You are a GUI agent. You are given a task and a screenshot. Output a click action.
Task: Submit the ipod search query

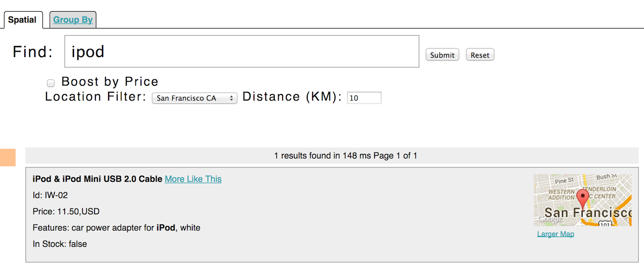(442, 55)
